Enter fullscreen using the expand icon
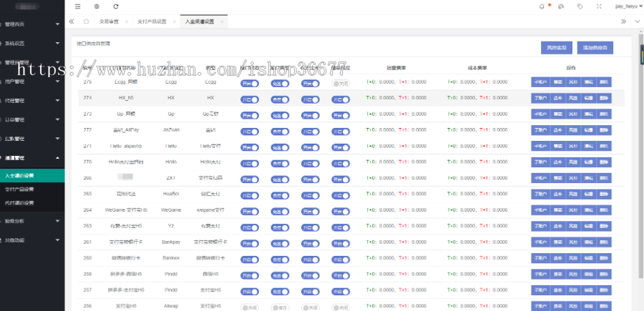 coord(597,6)
